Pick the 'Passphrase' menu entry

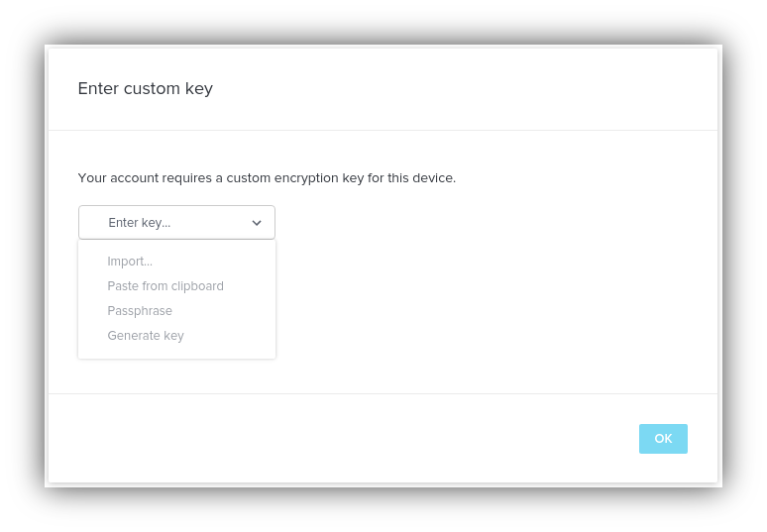pyautogui.click(x=140, y=311)
